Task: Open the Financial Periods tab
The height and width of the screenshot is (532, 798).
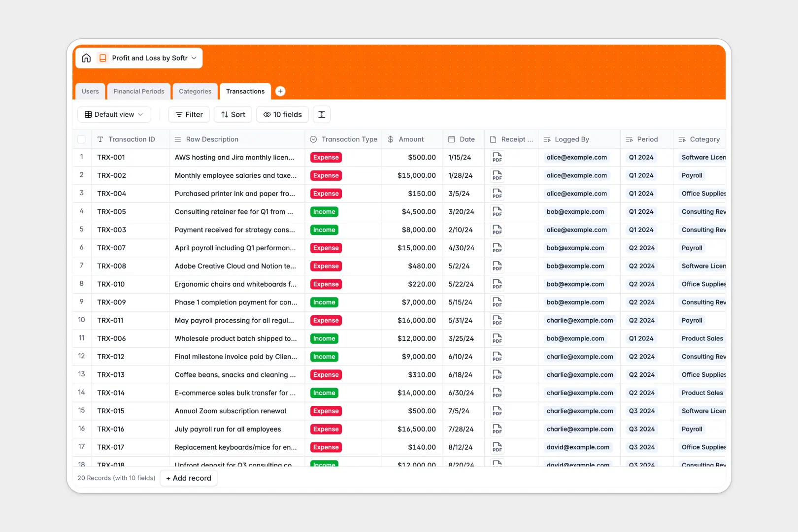Action: [138, 91]
